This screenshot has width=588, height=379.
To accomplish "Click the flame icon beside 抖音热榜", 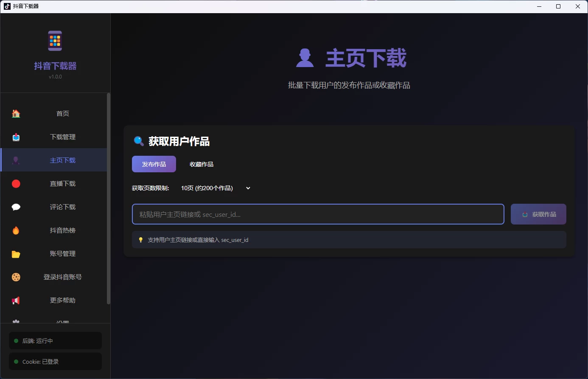I will coord(16,230).
